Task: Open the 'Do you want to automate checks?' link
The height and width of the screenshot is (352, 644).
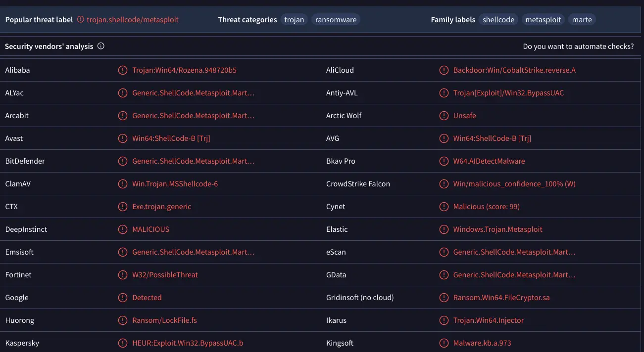Action: pyautogui.click(x=578, y=46)
